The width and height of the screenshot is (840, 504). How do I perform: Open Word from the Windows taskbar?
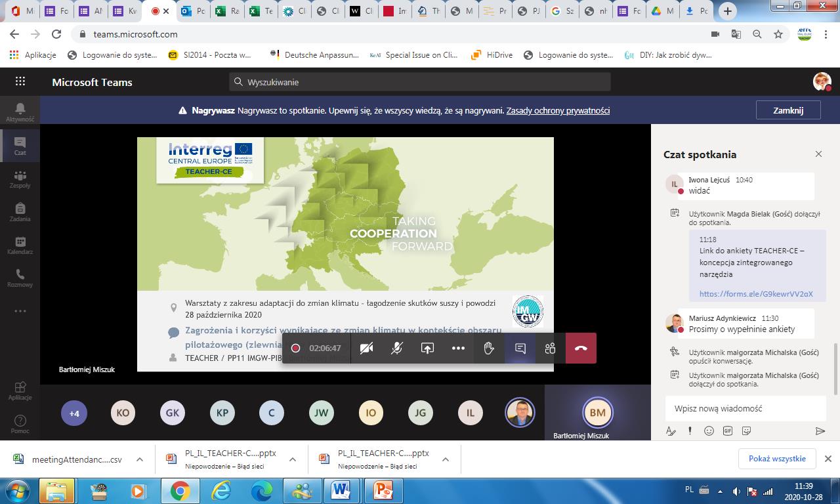click(341, 491)
